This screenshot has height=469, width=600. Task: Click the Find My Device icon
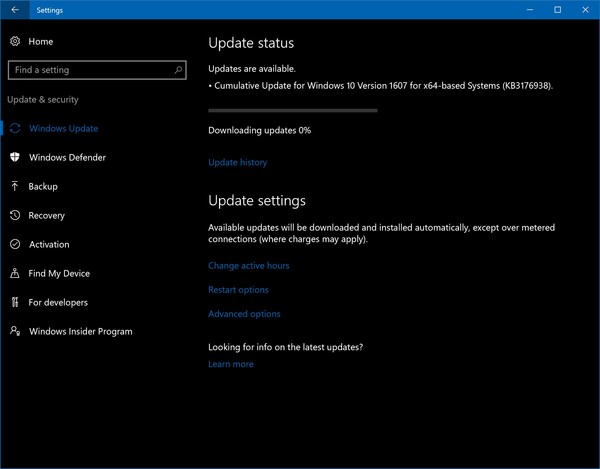[15, 273]
